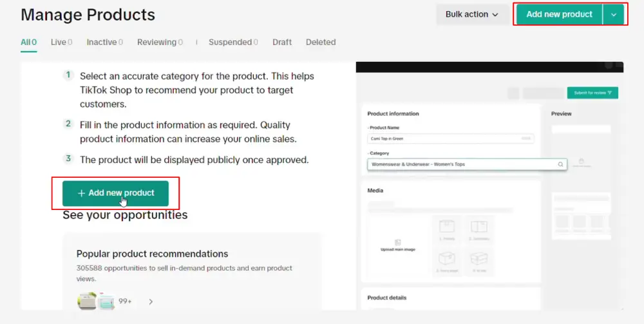
Task: Click the recommended product thumbnails
Action: [x=96, y=301]
